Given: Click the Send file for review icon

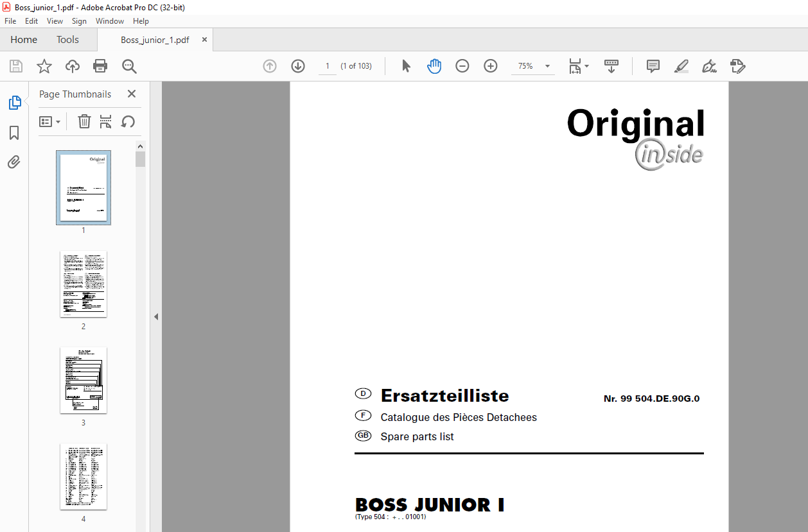Looking at the screenshot, I should click(737, 66).
